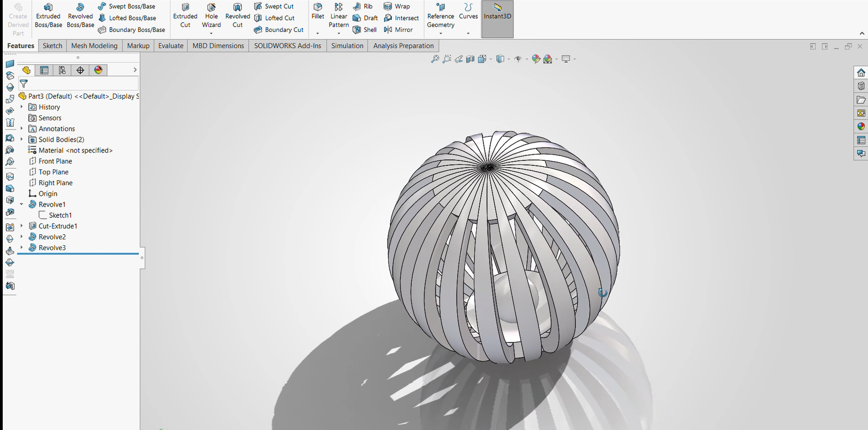Open the Curves tool
The height and width of the screenshot is (430, 868).
pos(469,12)
